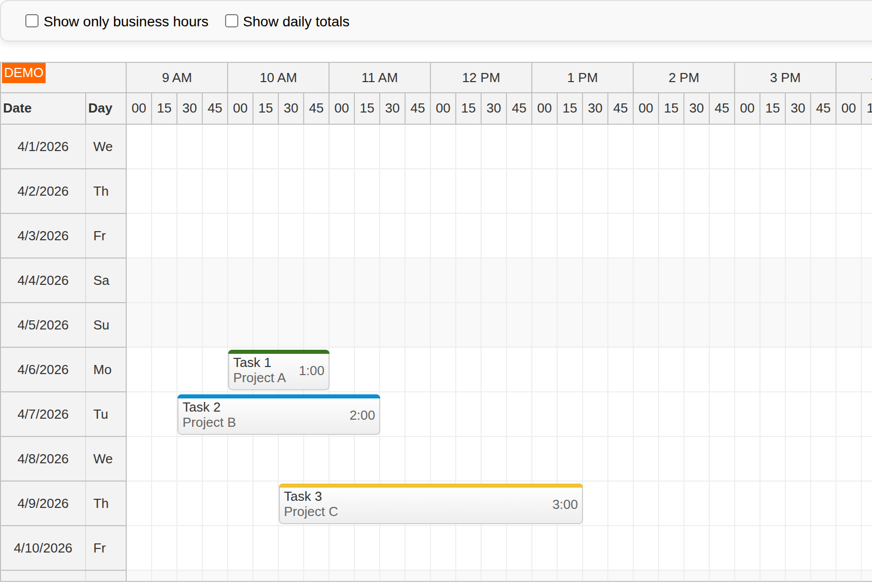The height and width of the screenshot is (588, 872).
Task: Click the 'Sa' day label for 4/4/2026
Action: [101, 280]
